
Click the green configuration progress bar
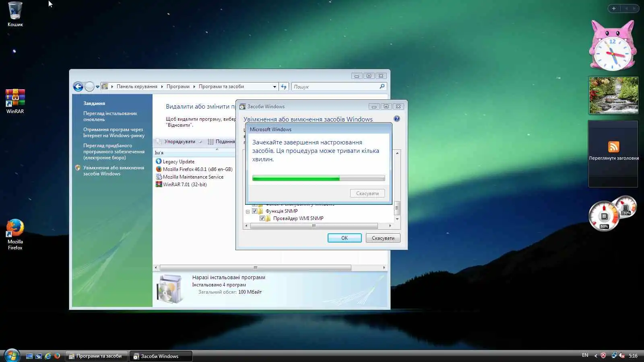318,178
